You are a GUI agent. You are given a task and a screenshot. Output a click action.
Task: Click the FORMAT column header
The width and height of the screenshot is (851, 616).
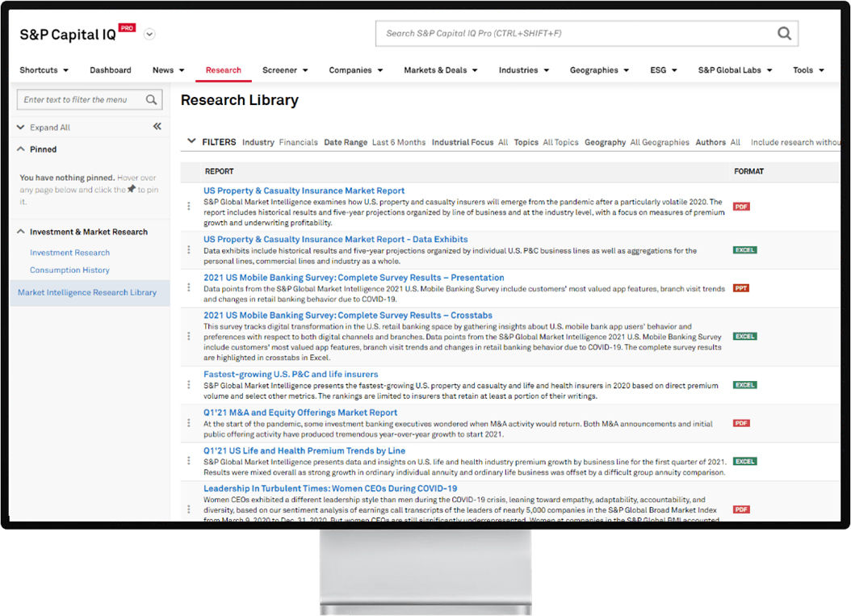coord(749,171)
